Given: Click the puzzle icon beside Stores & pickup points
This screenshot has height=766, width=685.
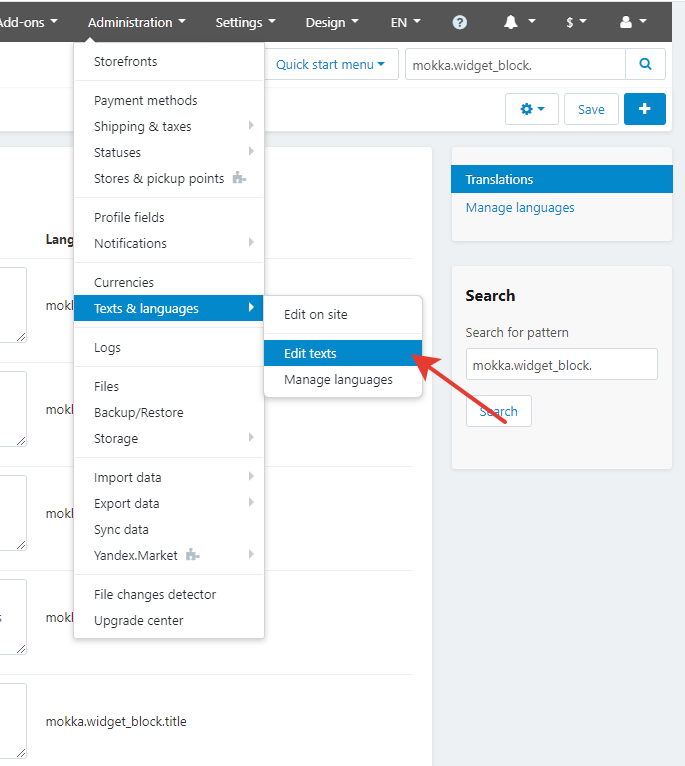Looking at the screenshot, I should pos(238,179).
